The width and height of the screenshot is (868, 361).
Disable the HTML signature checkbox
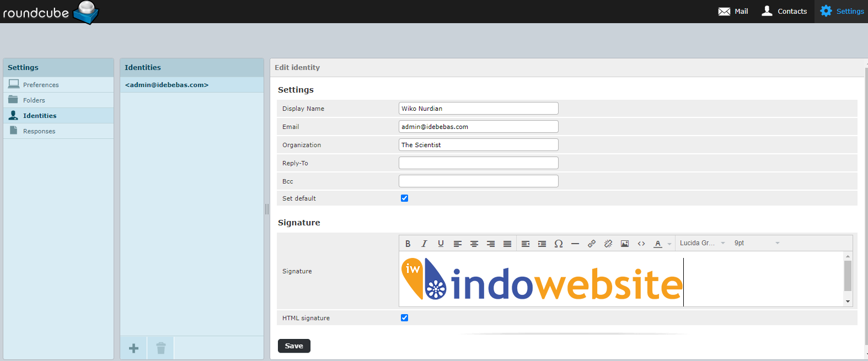pos(404,318)
